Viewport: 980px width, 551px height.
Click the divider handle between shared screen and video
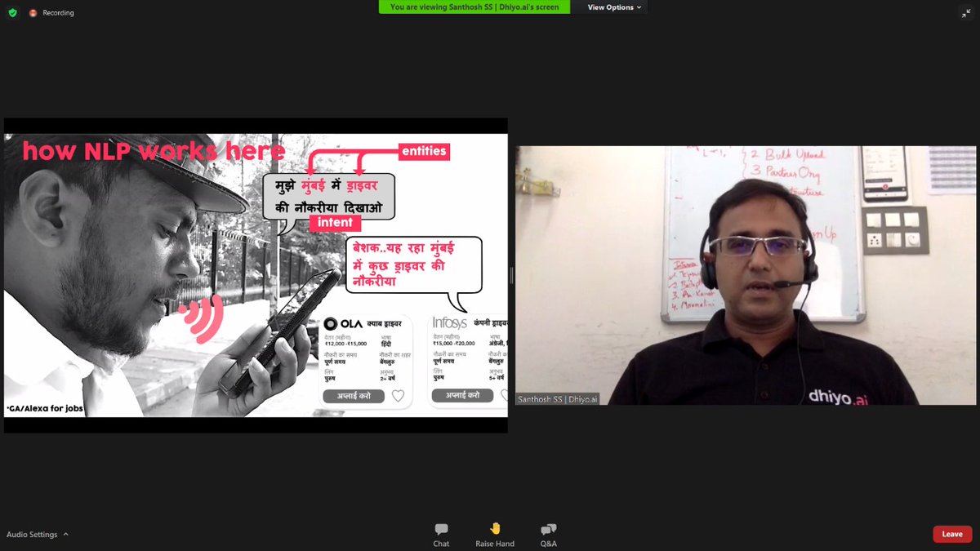511,276
